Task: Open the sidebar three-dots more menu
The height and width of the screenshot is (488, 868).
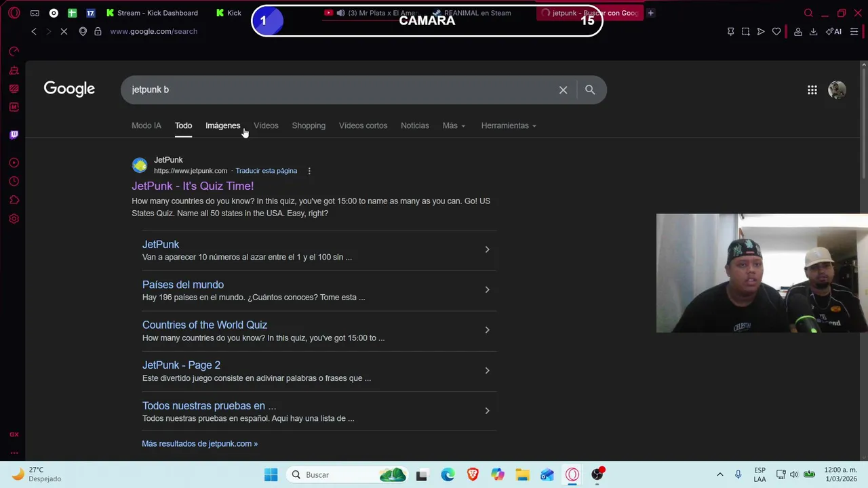Action: (x=14, y=453)
